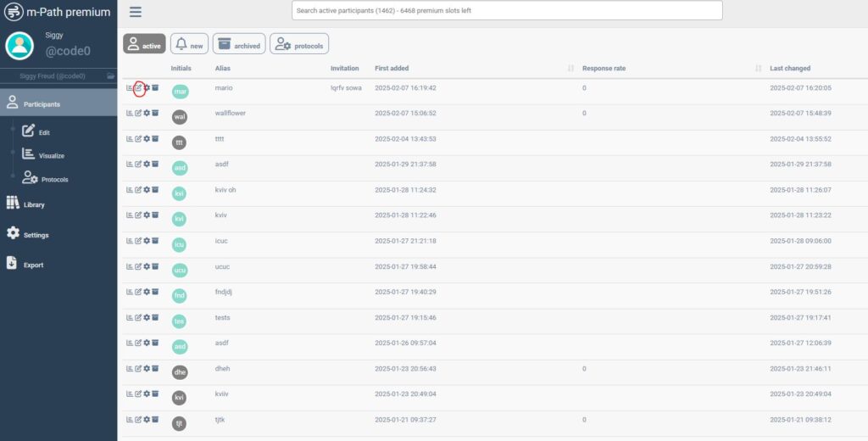868x441 pixels.
Task: Click the search active participants field
Action: (507, 10)
